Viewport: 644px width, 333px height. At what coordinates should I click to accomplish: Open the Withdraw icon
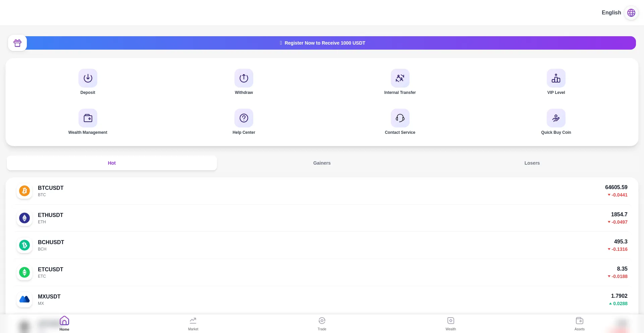tap(244, 78)
